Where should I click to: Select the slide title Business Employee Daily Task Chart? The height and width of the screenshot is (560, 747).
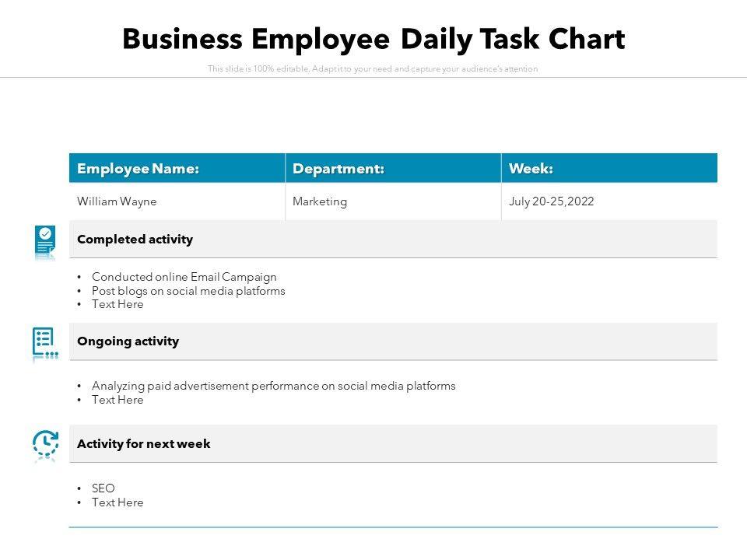point(373,39)
